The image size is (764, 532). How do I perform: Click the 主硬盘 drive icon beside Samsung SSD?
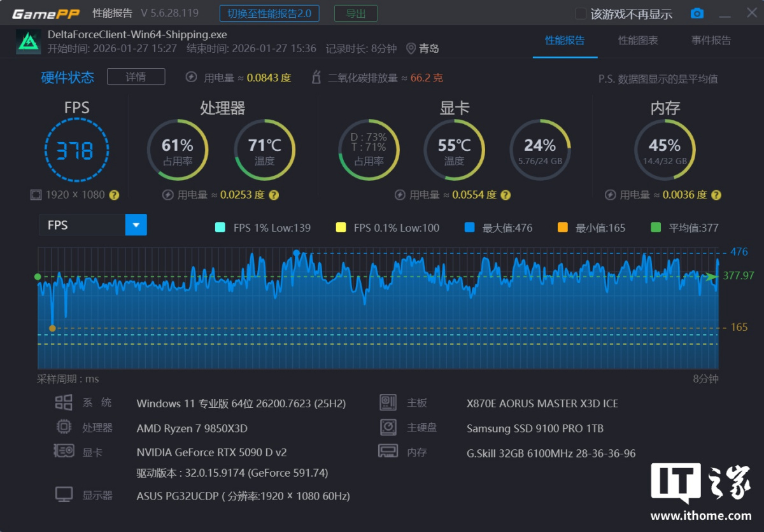click(387, 427)
